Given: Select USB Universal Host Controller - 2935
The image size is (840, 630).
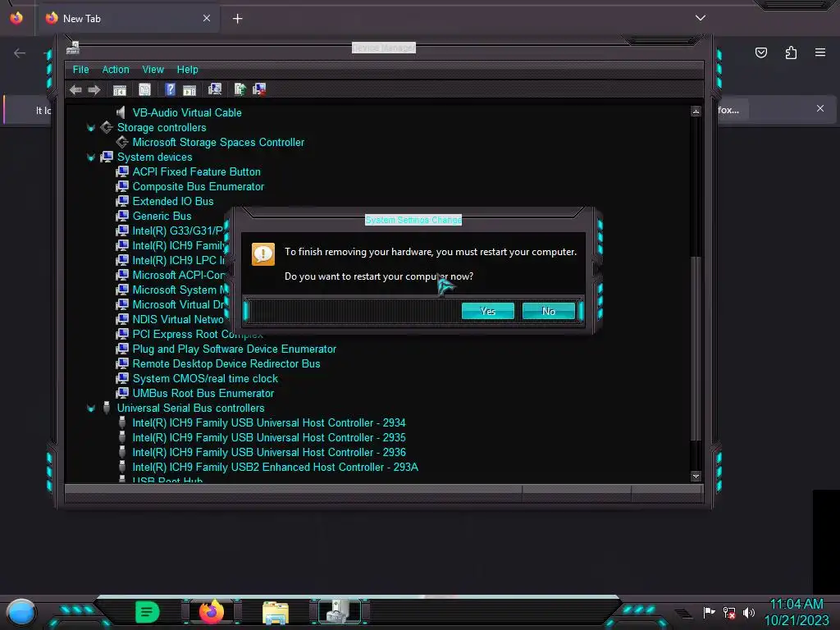Looking at the screenshot, I should (269, 438).
